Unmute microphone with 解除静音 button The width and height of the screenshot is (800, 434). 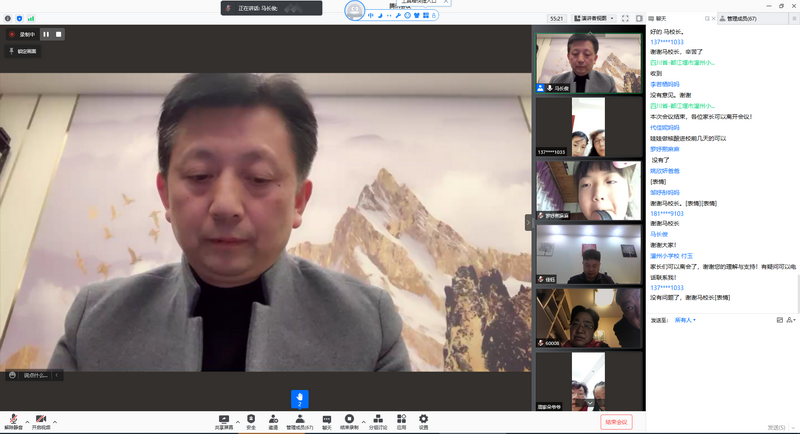(x=13, y=419)
